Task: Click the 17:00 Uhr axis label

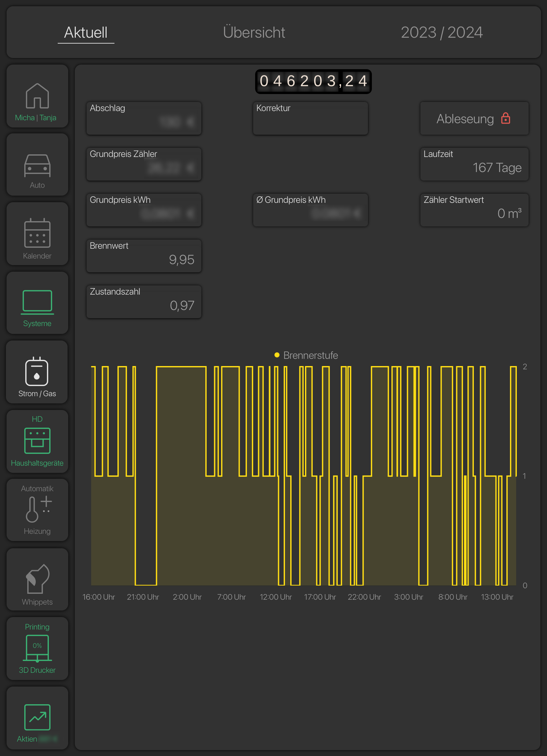Action: (x=320, y=597)
